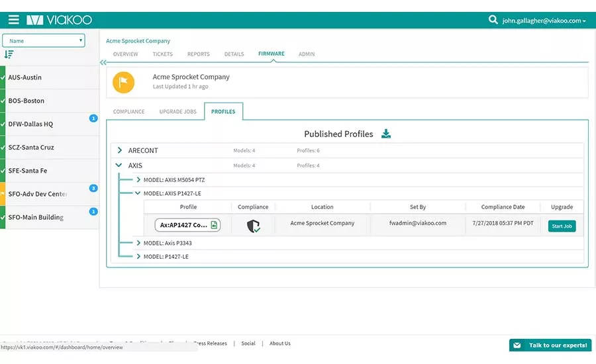Click the Viakoo logo
This screenshot has width=596, height=364.
coord(60,20)
